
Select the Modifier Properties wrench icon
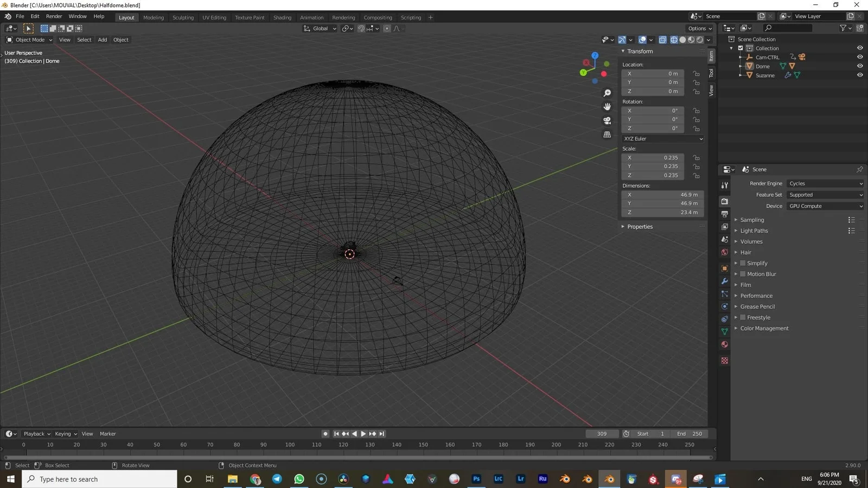724,280
